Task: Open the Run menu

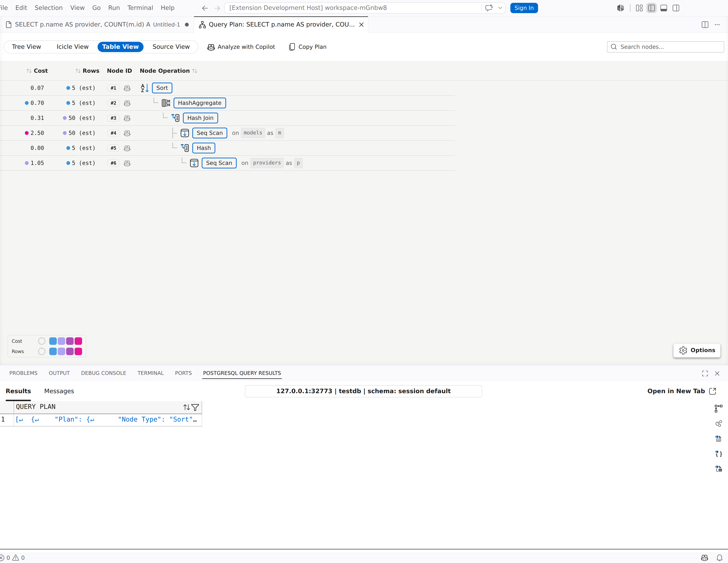Action: tap(114, 8)
